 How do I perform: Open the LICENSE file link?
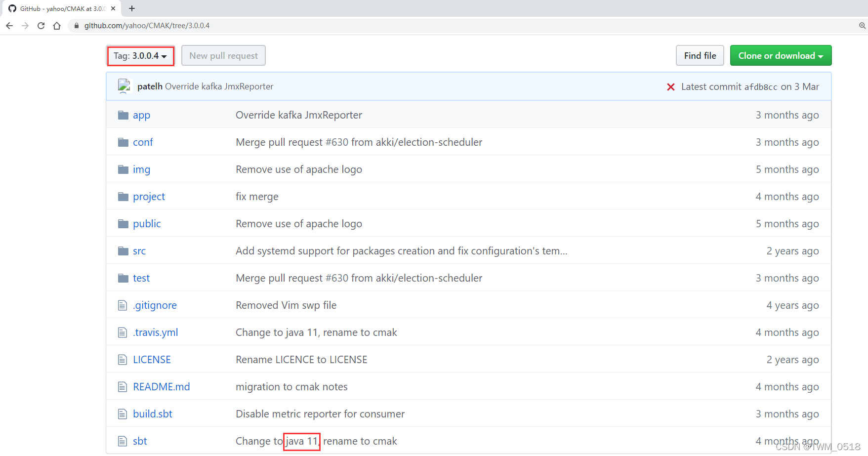click(x=152, y=360)
